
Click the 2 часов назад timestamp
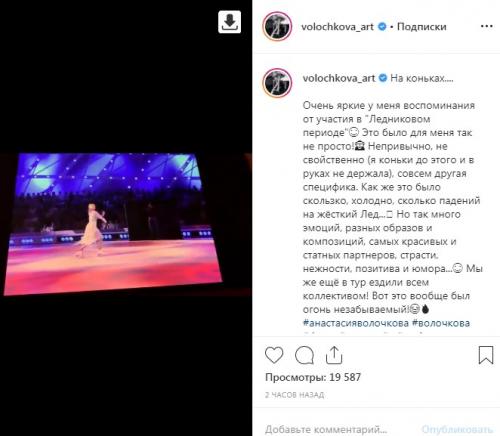click(294, 395)
